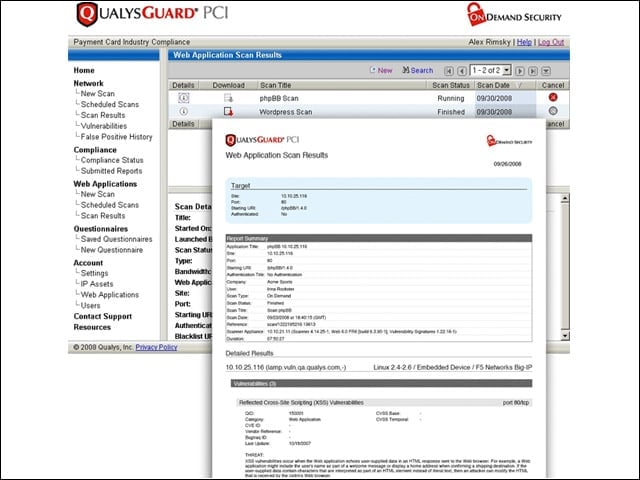Open Settings under Account
The width and height of the screenshot is (640, 480).
94,273
